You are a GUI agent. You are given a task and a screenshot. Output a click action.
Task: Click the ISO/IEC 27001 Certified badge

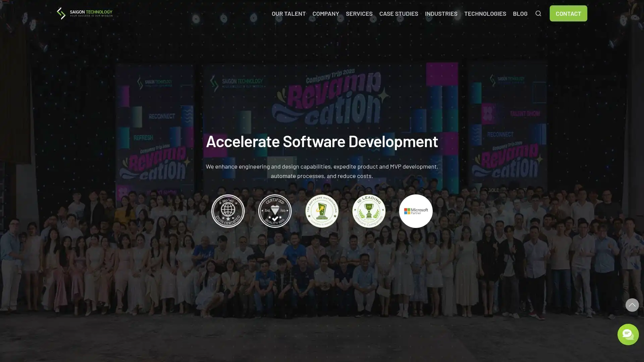[x=228, y=211]
